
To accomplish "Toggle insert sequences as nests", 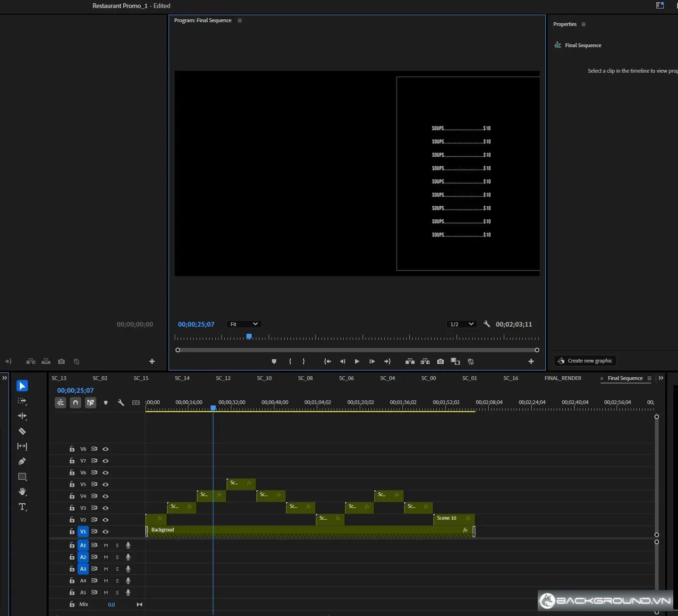I will point(60,403).
